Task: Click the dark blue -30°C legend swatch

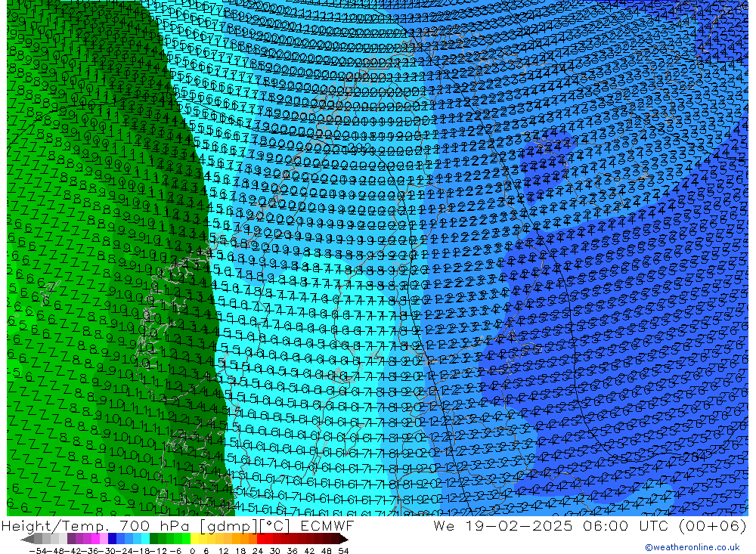Action: [112, 539]
